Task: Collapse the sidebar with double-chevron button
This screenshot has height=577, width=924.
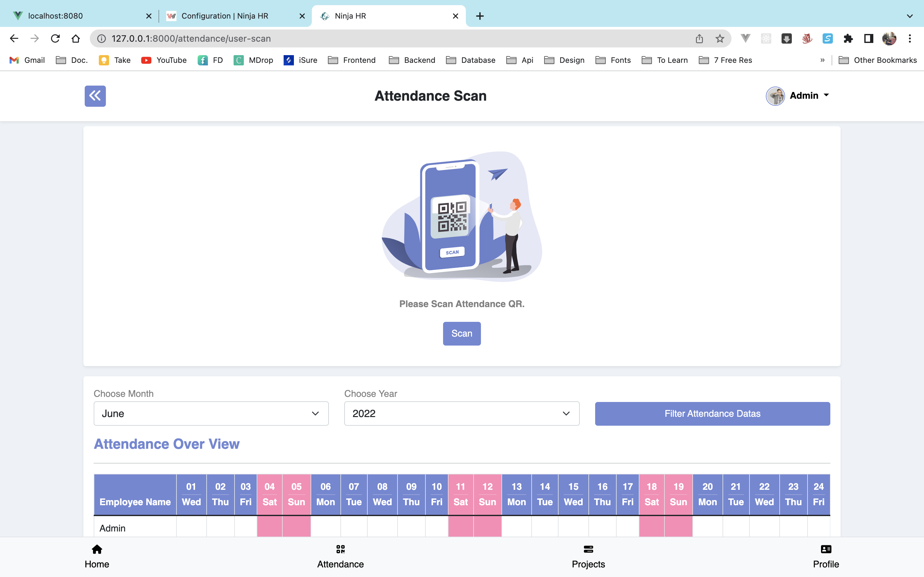Action: click(x=95, y=96)
